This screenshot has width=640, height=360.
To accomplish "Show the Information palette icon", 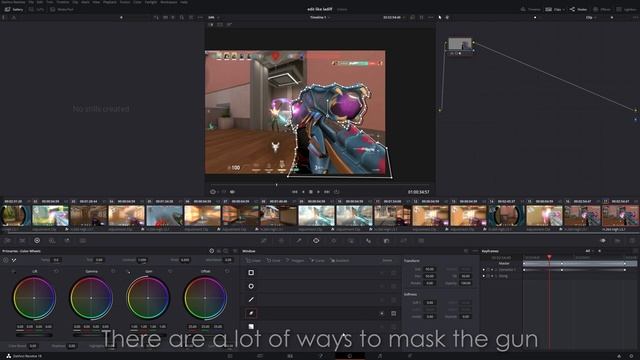I will click(632, 241).
